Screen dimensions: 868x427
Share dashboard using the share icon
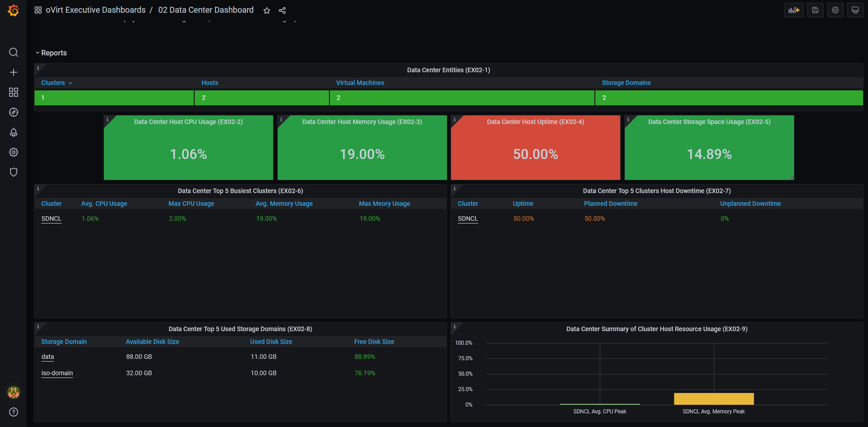point(282,10)
